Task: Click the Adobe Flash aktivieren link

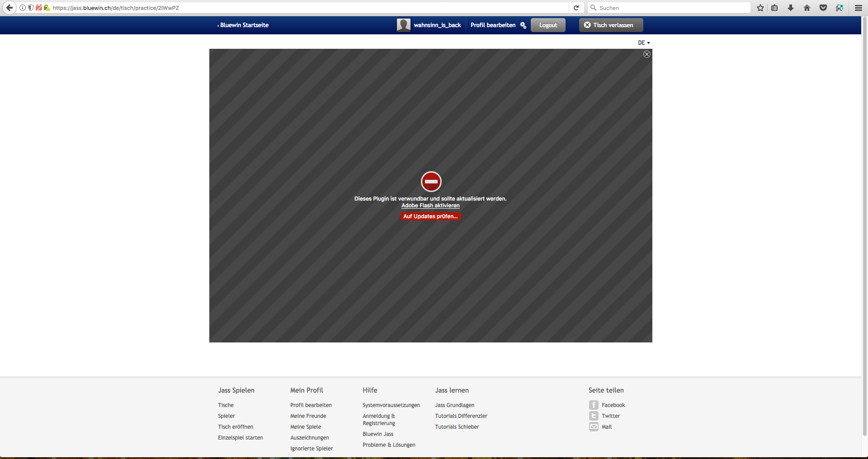Action: point(430,206)
